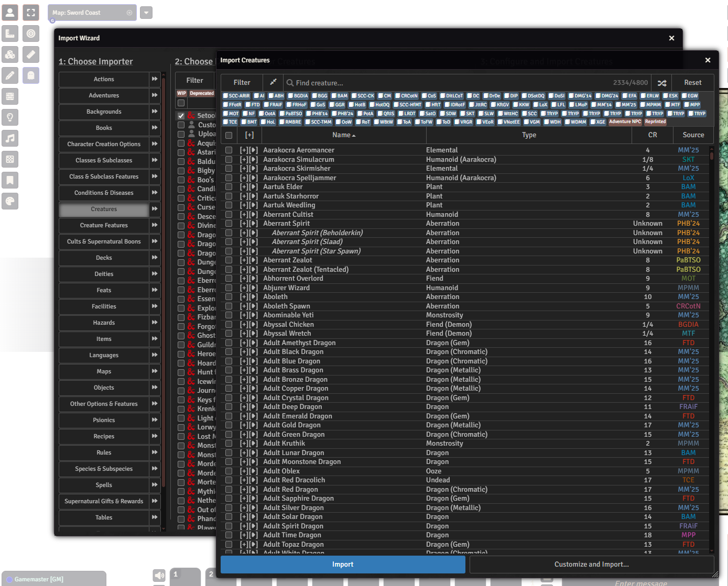The height and width of the screenshot is (586, 728).
Task: Expand all rows with the [+] header button
Action: pos(249,135)
